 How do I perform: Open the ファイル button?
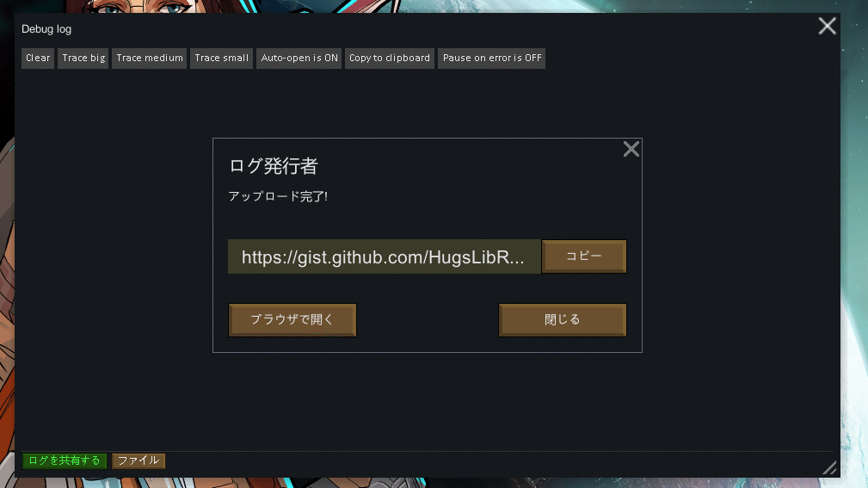[139, 460]
